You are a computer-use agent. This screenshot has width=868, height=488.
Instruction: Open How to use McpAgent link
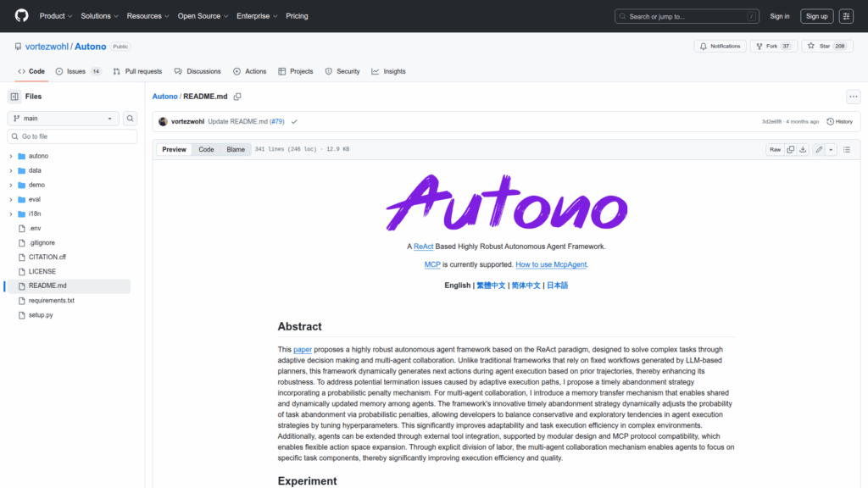tap(551, 264)
